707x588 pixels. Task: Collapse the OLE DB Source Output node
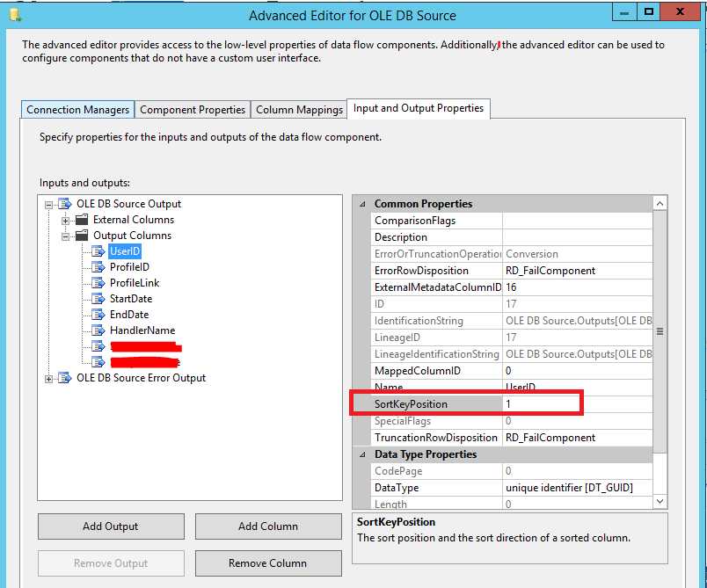click(48, 205)
